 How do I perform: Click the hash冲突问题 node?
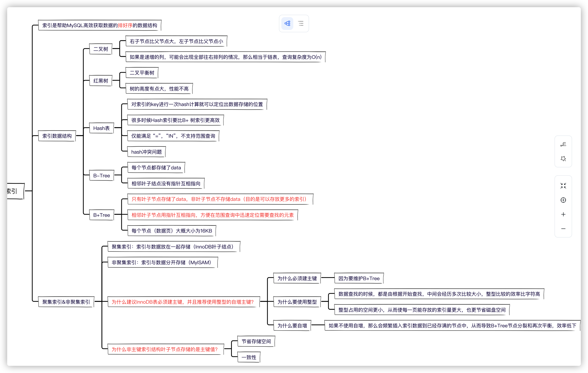147,152
